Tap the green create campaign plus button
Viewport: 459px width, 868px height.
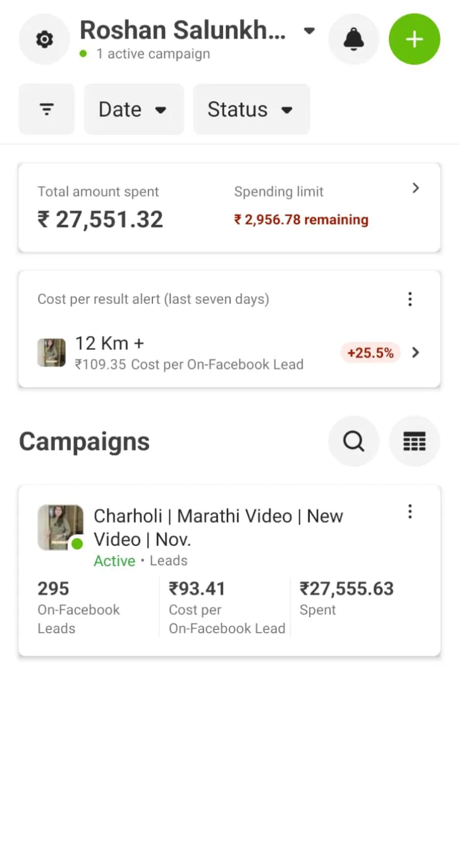(x=414, y=40)
